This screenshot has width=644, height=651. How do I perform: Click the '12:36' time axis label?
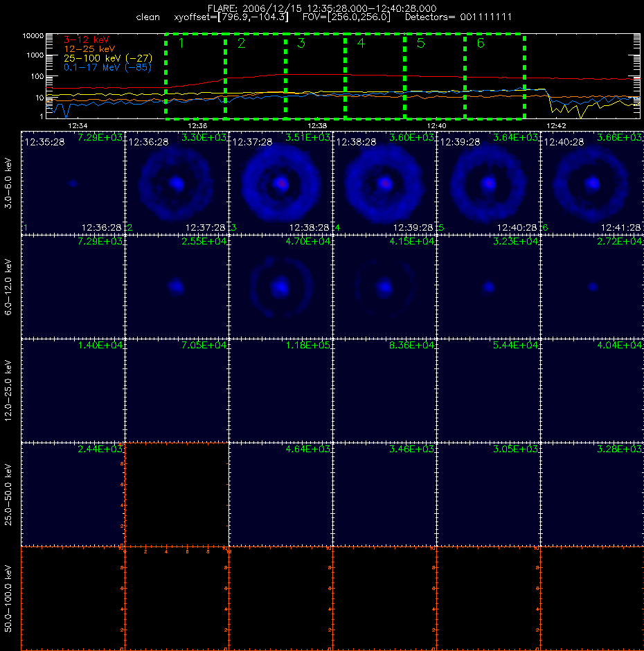point(197,125)
